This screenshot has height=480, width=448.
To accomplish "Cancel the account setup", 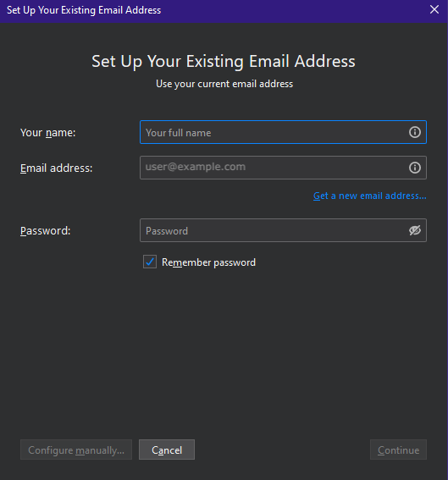I will point(167,450).
